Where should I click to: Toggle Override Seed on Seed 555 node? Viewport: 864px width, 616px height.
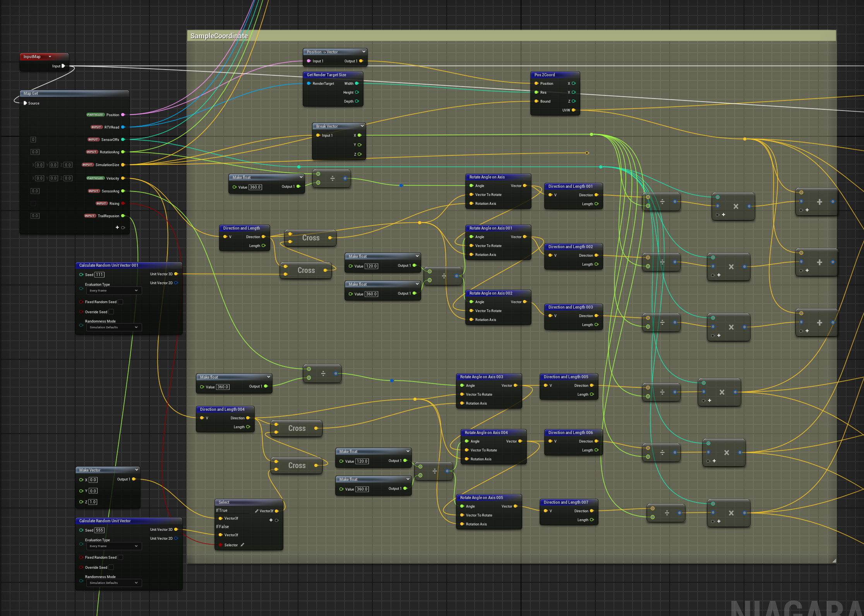click(x=111, y=568)
